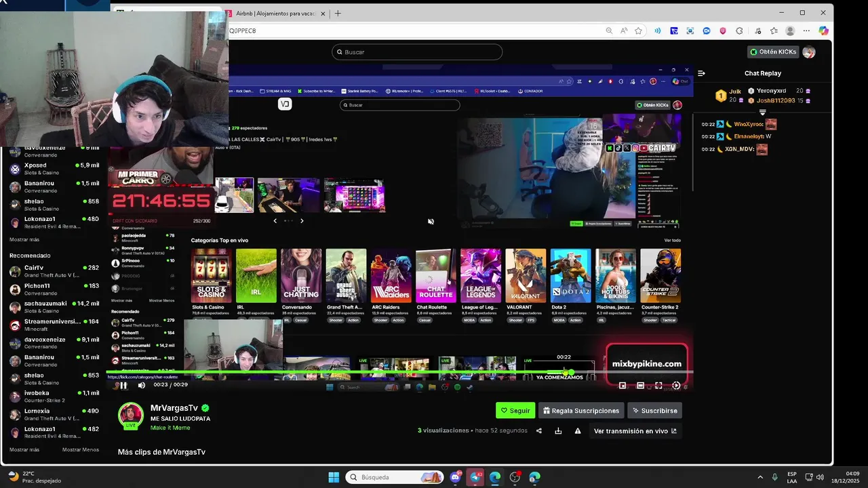The image size is (868, 488).
Task: Close the Airbnb tab
Action: click(323, 14)
